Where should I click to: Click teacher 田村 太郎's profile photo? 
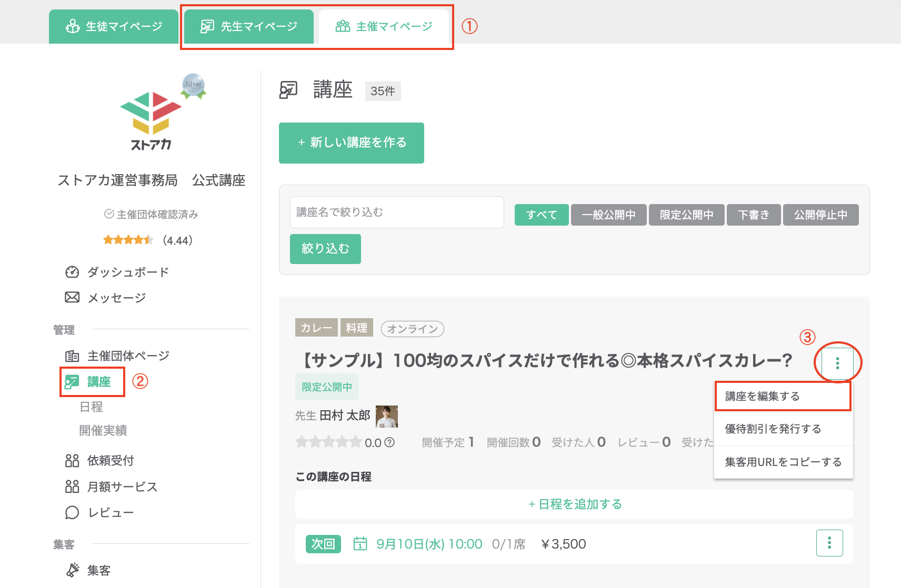pos(387,416)
